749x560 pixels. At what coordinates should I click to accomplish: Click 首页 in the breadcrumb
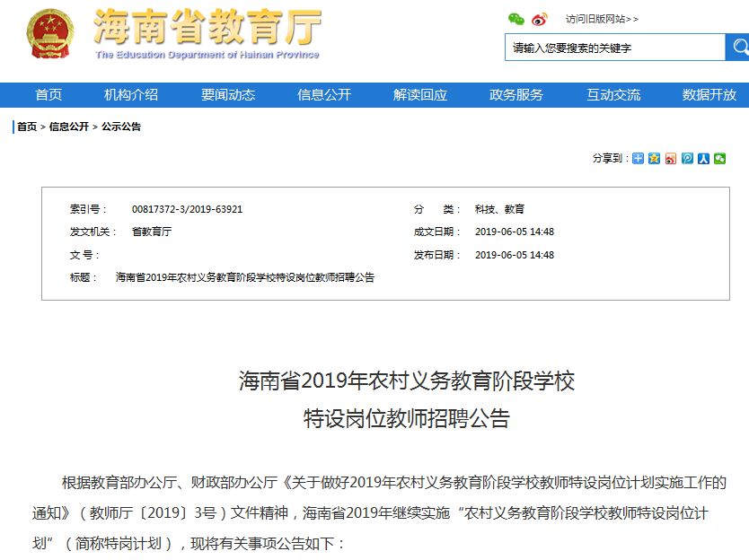[x=27, y=127]
